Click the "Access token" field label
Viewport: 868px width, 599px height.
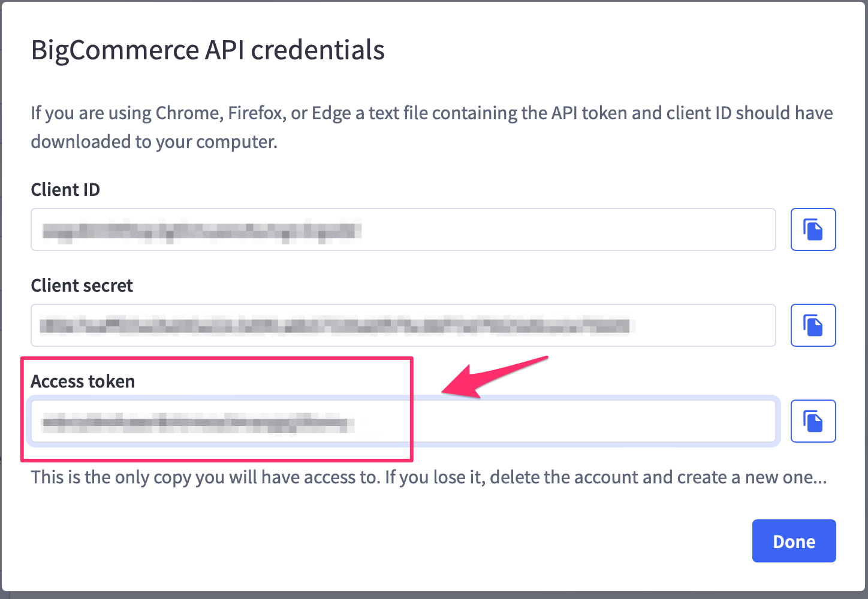[83, 381]
